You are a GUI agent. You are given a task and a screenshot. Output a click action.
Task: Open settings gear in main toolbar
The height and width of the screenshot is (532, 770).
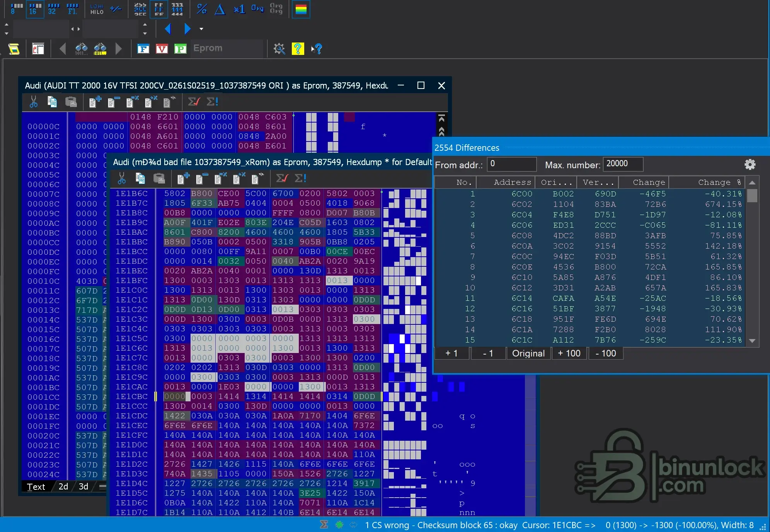point(279,49)
